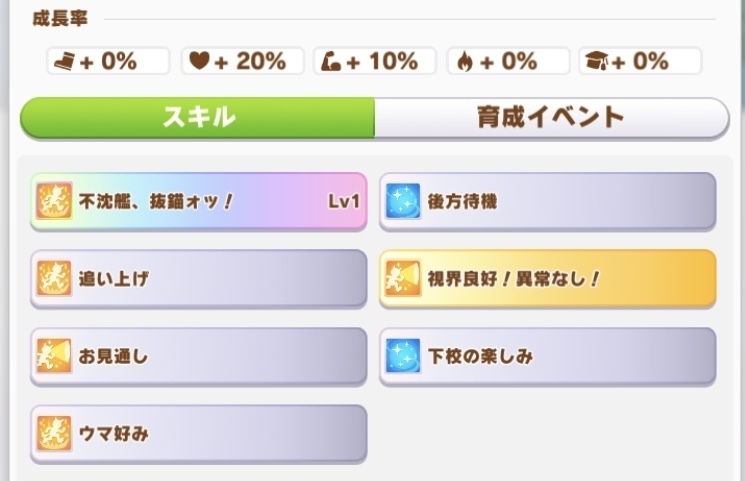Click the wisdom graduation cap icon

[x=596, y=61]
